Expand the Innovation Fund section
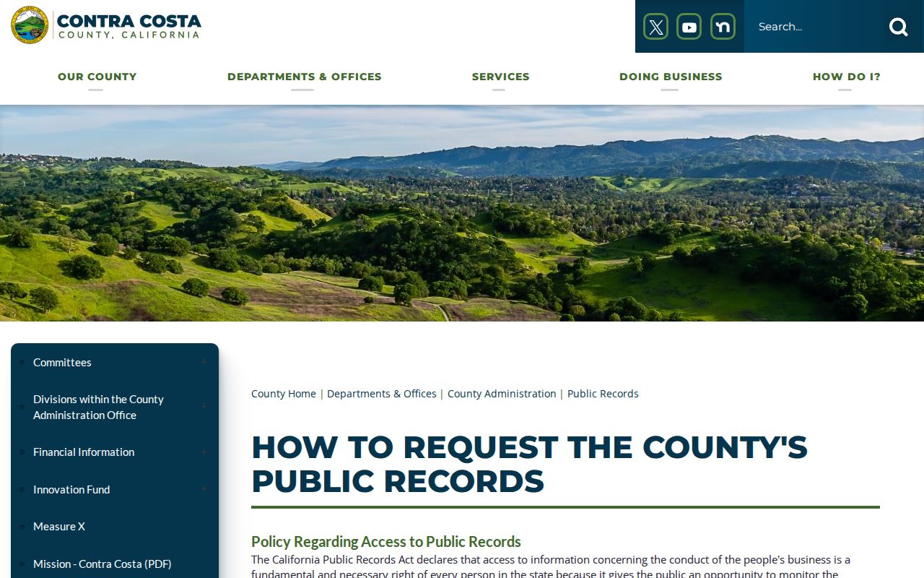 click(204, 489)
